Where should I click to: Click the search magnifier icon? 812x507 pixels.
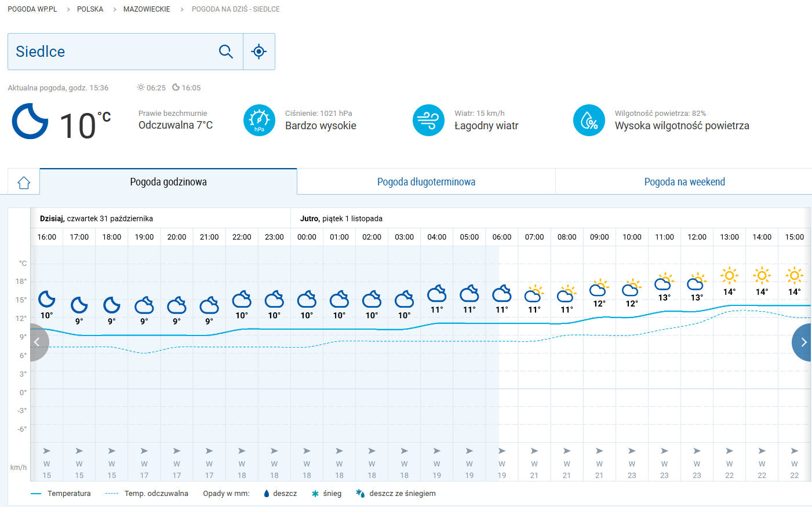click(226, 52)
